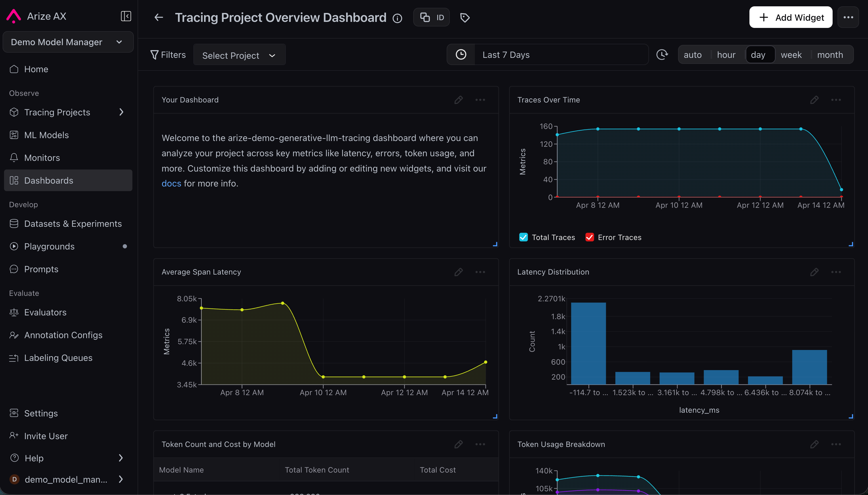The image size is (868, 495).
Task: Open the Demo Model Manager space dropdown
Action: 68,42
